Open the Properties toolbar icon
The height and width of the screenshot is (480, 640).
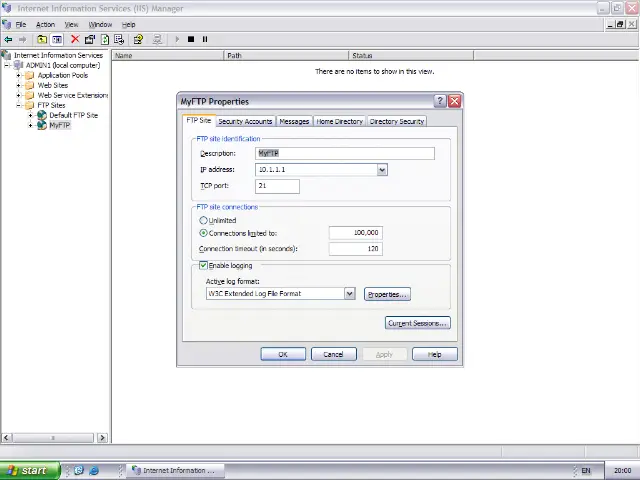coord(90,39)
